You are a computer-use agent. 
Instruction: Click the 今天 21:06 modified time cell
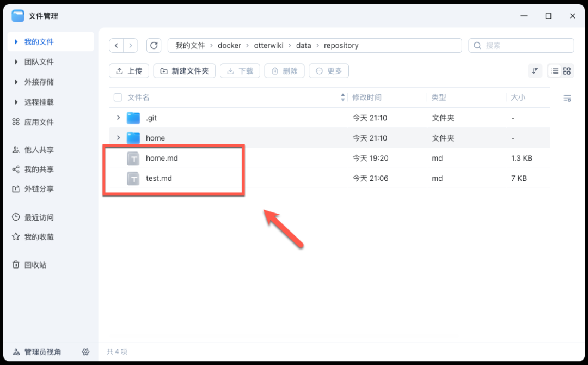pyautogui.click(x=371, y=179)
